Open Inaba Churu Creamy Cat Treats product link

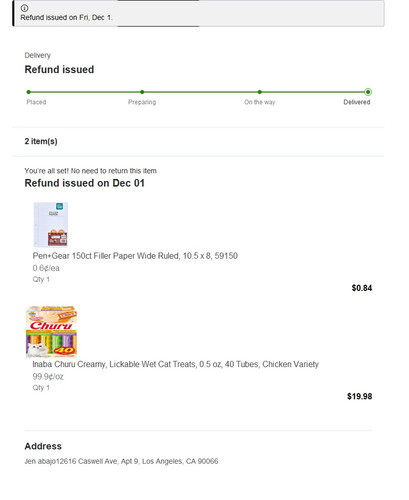(x=175, y=364)
